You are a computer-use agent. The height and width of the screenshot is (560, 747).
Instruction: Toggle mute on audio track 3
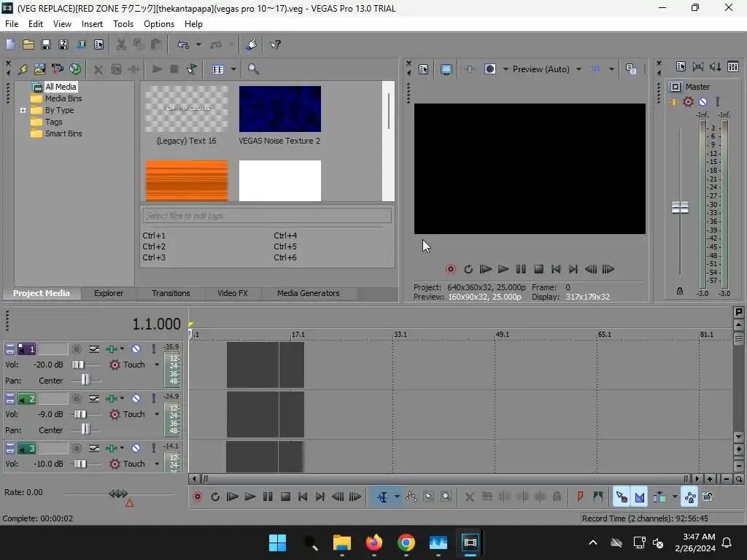click(136, 448)
